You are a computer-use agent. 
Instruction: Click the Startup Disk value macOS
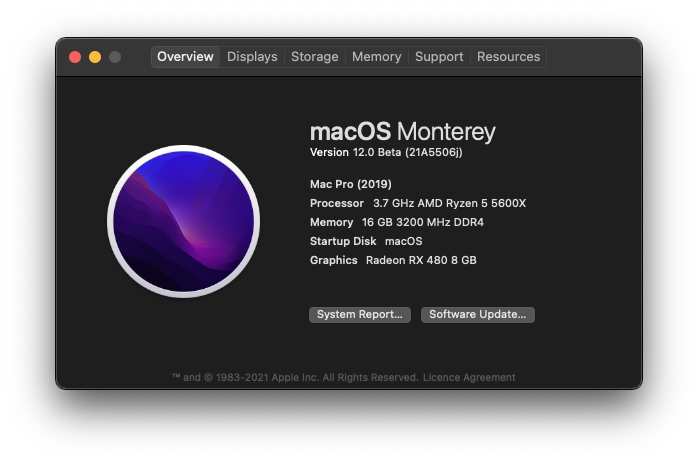(404, 241)
